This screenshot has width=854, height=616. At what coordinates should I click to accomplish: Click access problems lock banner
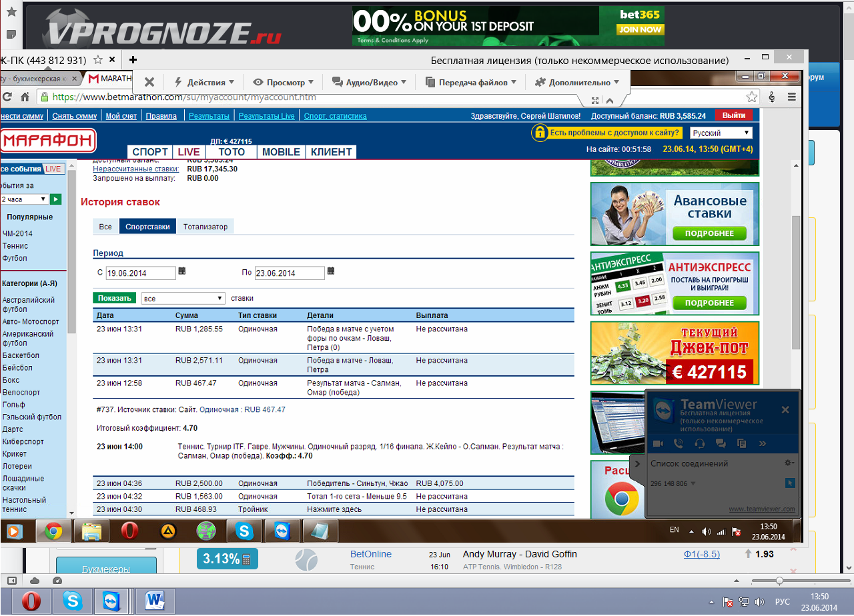[x=606, y=133]
